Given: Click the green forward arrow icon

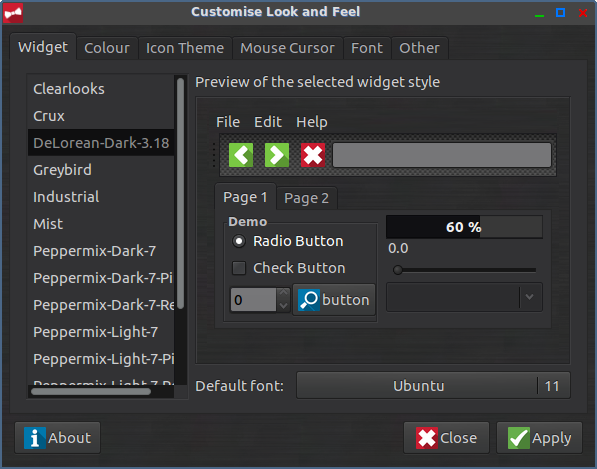Looking at the screenshot, I should coord(277,155).
